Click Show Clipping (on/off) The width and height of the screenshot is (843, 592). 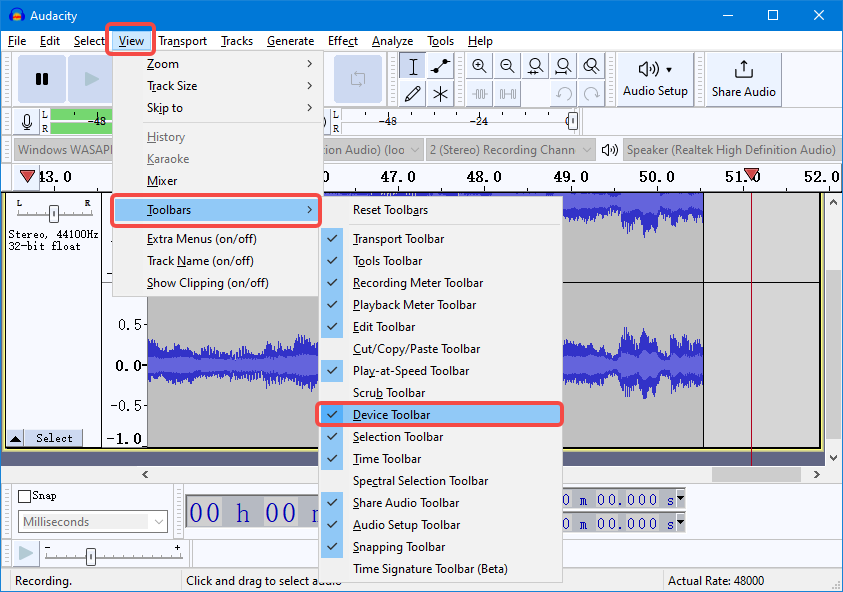[217, 283]
